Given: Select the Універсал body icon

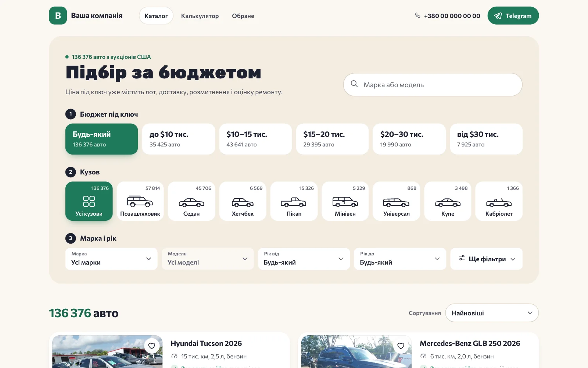Looking at the screenshot, I should point(396,202).
